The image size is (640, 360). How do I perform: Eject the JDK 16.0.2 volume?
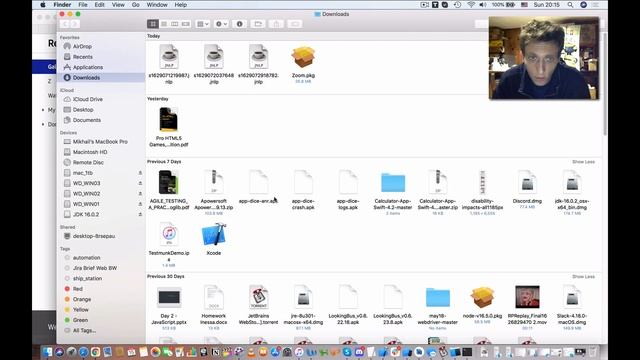pyautogui.click(x=140, y=214)
